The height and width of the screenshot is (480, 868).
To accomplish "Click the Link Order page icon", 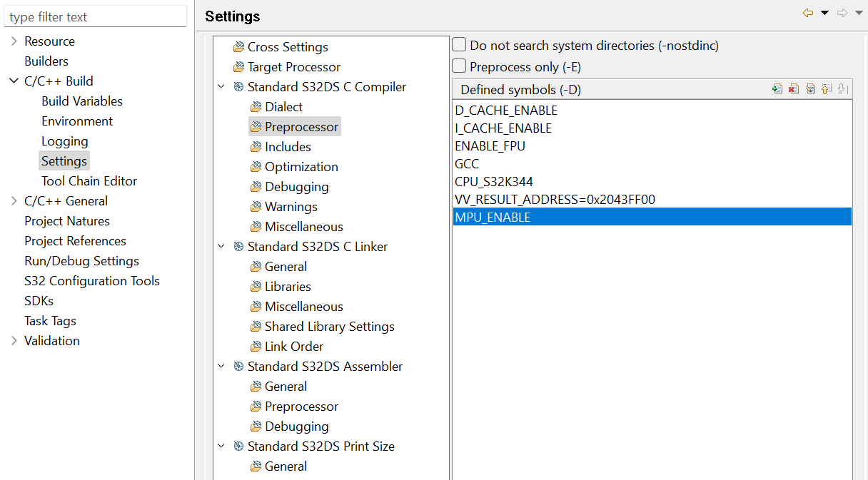I will click(256, 347).
